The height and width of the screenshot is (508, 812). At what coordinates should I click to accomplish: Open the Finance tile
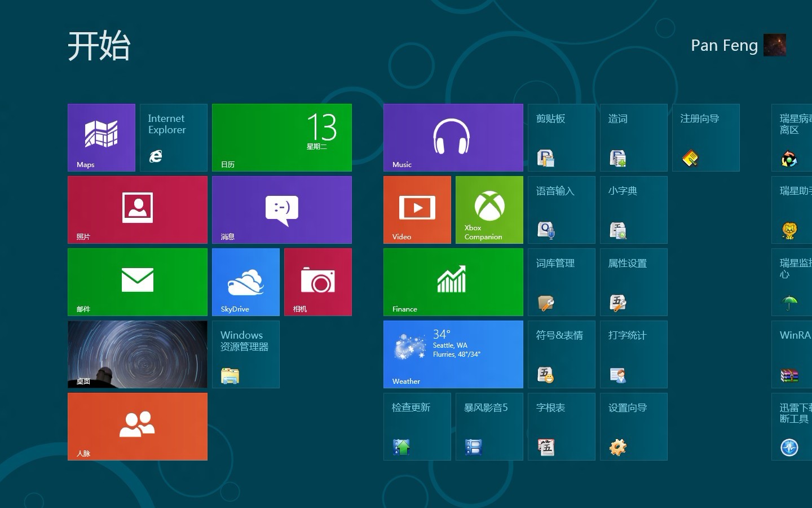pos(453,282)
